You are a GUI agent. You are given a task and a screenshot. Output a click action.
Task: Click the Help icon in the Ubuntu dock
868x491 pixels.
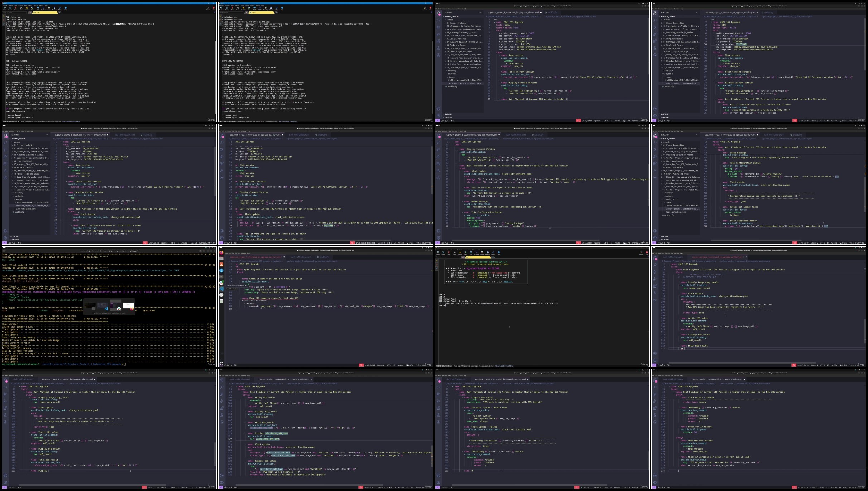[x=222, y=271]
